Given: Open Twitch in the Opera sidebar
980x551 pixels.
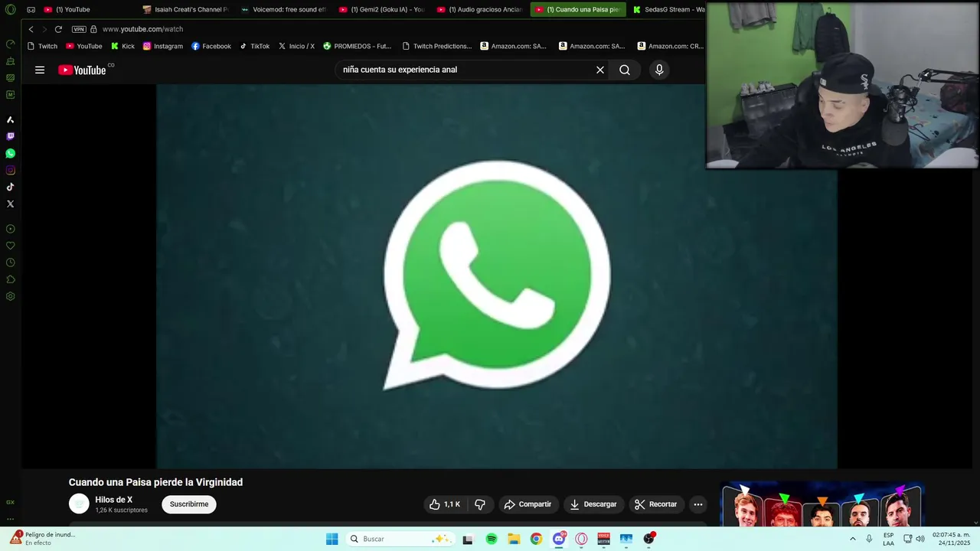Looking at the screenshot, I should pos(10,136).
